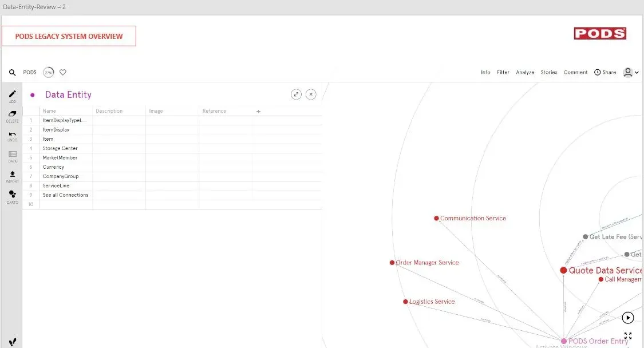Click the 27% progress circle indicator
Image resolution: width=644 pixels, height=348 pixels.
49,73
